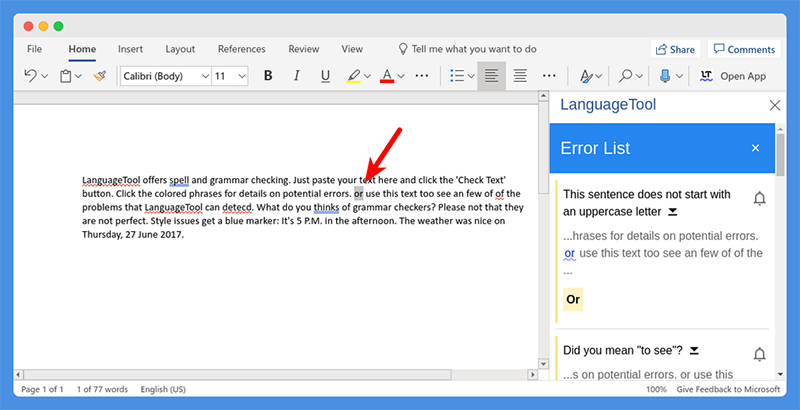The image size is (800, 410).
Task: Open the font color picker arrow
Action: (x=401, y=76)
